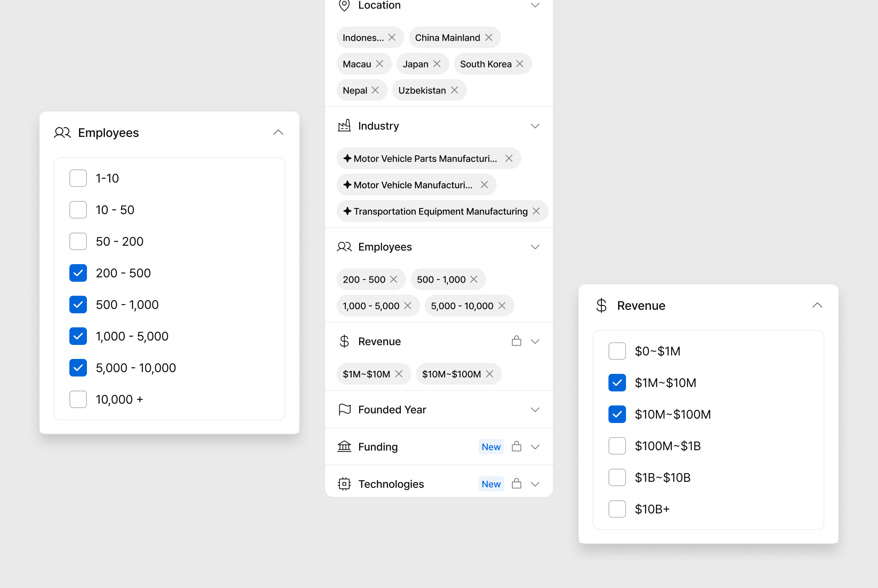Click the Revenue lock icon
The image size is (878, 588).
pos(516,341)
